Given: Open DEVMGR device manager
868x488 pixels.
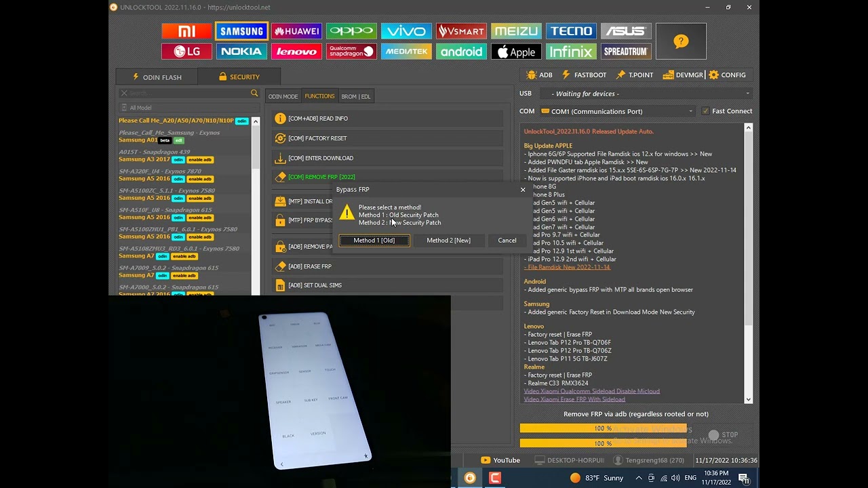Looking at the screenshot, I should click(683, 75).
